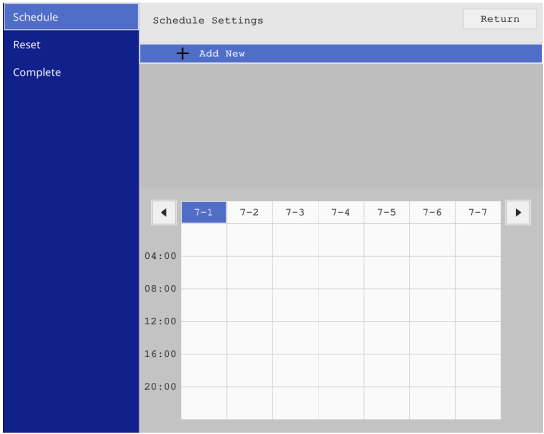The height and width of the screenshot is (434, 544).
Task: Select the 7-2 date column header
Action: [x=249, y=212]
